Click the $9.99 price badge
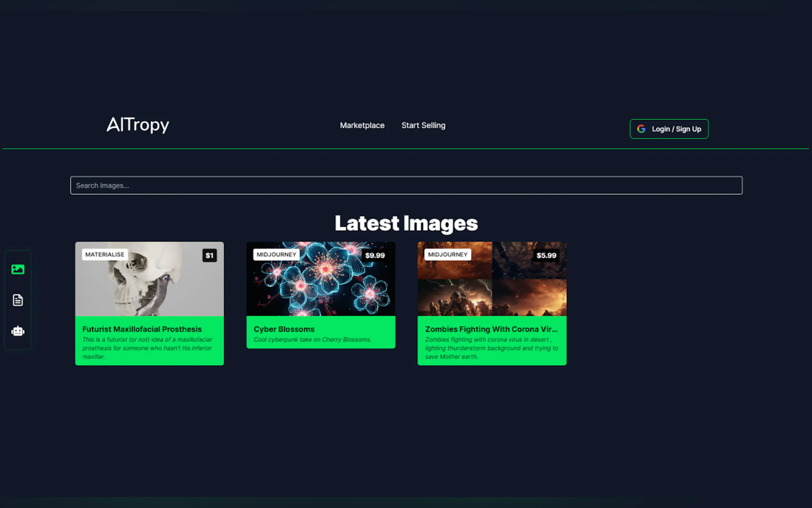 pyautogui.click(x=375, y=255)
